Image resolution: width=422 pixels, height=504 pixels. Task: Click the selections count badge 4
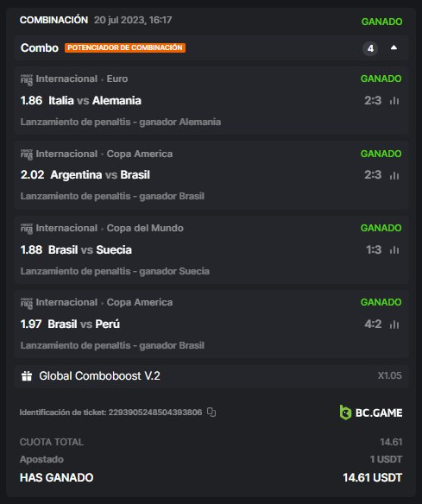click(370, 48)
